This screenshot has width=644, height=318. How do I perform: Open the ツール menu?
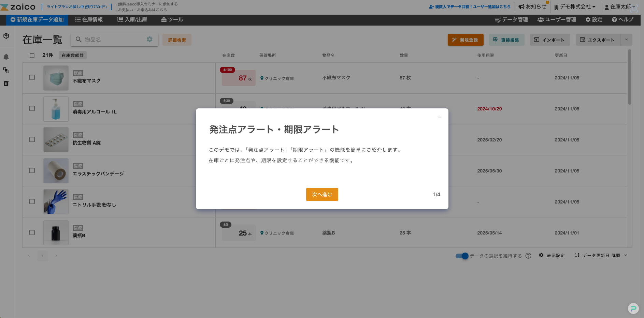pos(172,20)
